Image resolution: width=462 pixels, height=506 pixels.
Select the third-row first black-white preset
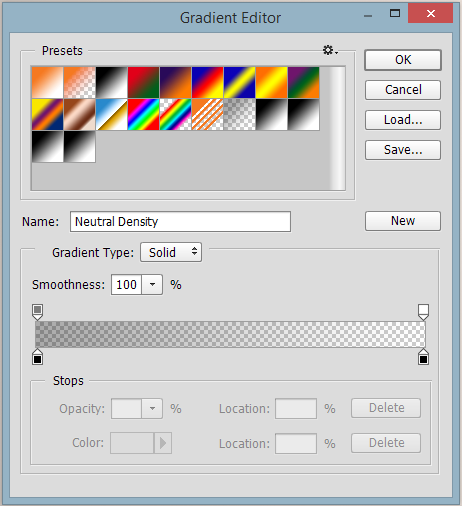(x=47, y=146)
